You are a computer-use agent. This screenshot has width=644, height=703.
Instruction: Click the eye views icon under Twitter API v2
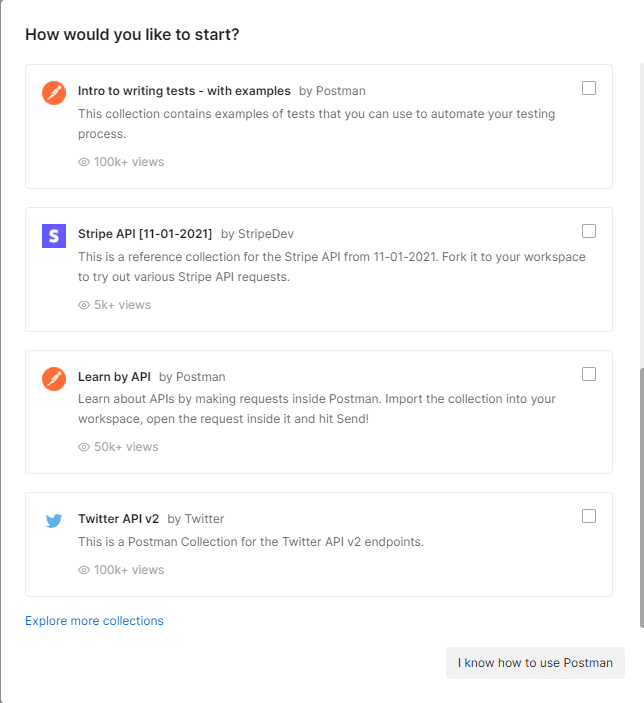click(x=84, y=570)
